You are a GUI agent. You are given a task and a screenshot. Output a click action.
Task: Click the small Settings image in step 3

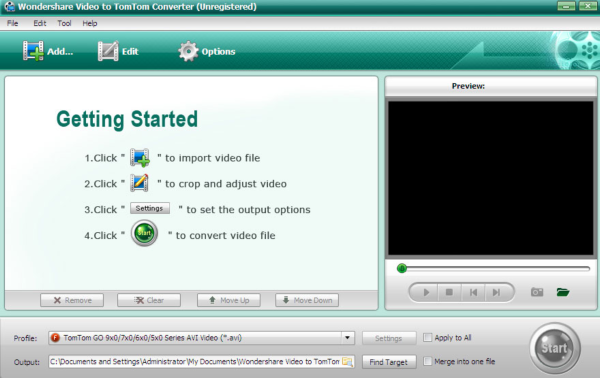pyautogui.click(x=150, y=208)
